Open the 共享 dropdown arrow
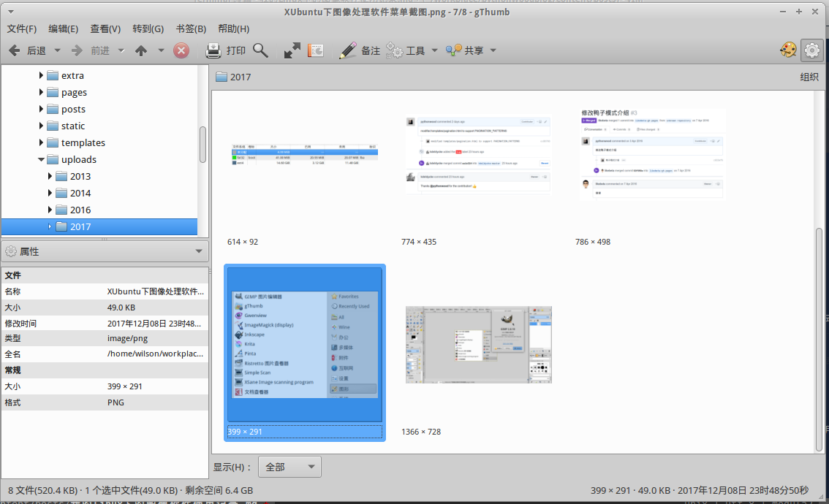Screen dimensions: 829x504 click(x=493, y=50)
